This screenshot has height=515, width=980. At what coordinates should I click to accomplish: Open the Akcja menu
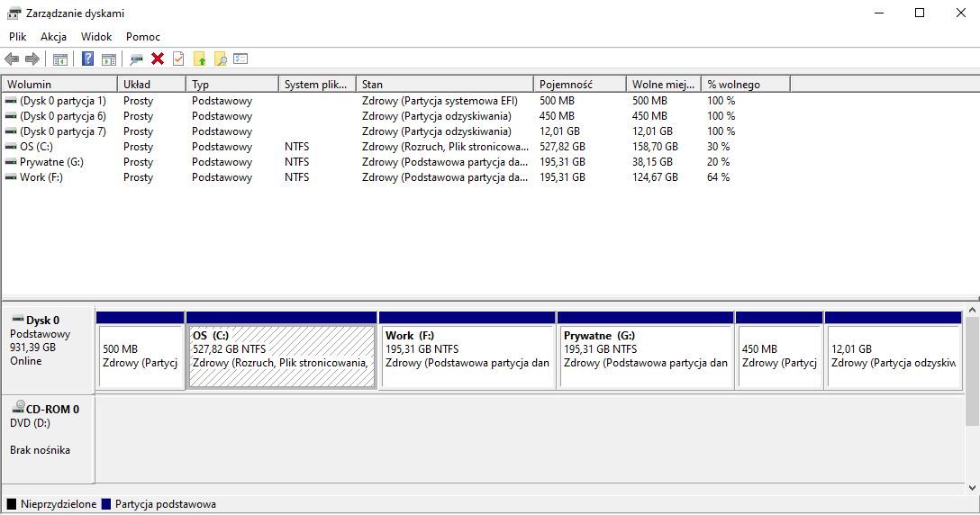53,37
